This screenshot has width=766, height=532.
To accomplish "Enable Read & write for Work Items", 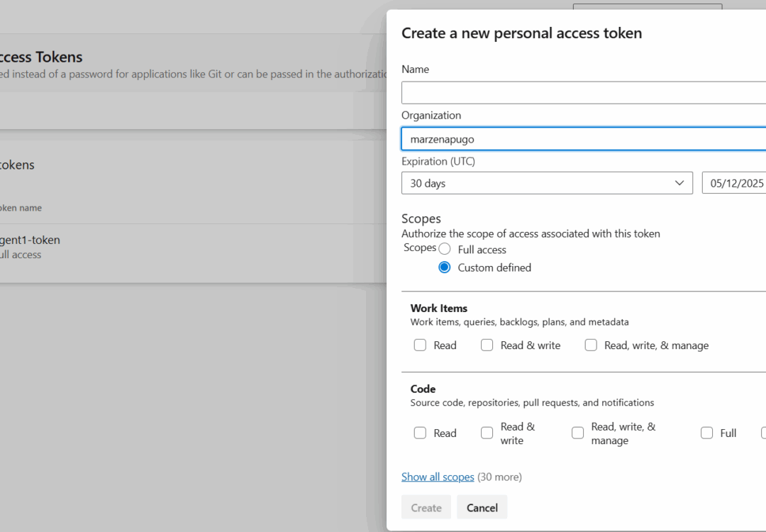I will pos(487,345).
